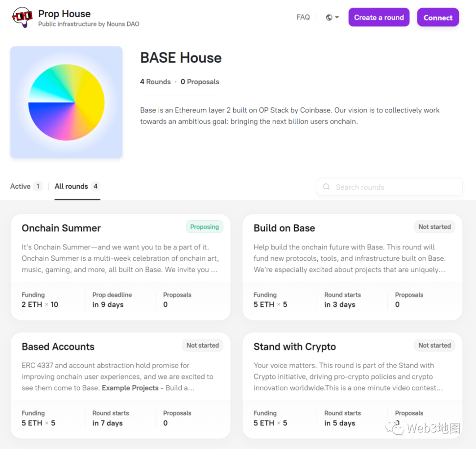
Task: Select the All rounds tab
Action: pos(77,186)
